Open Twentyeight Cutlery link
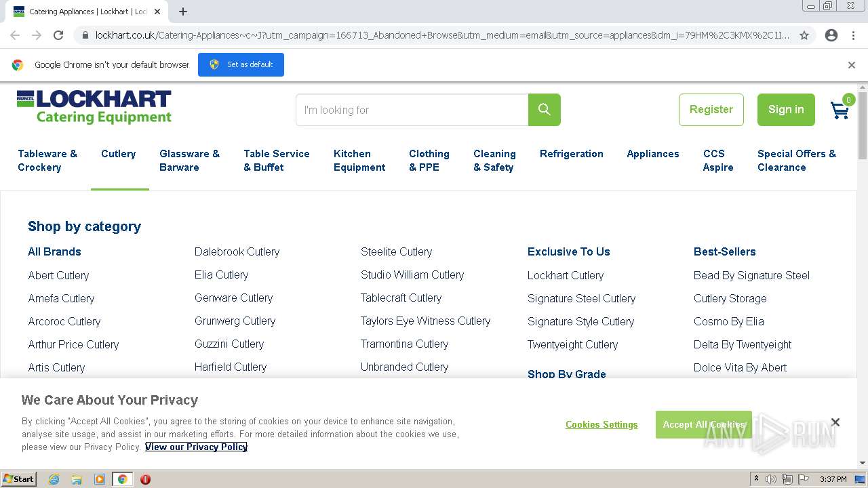 (x=573, y=344)
